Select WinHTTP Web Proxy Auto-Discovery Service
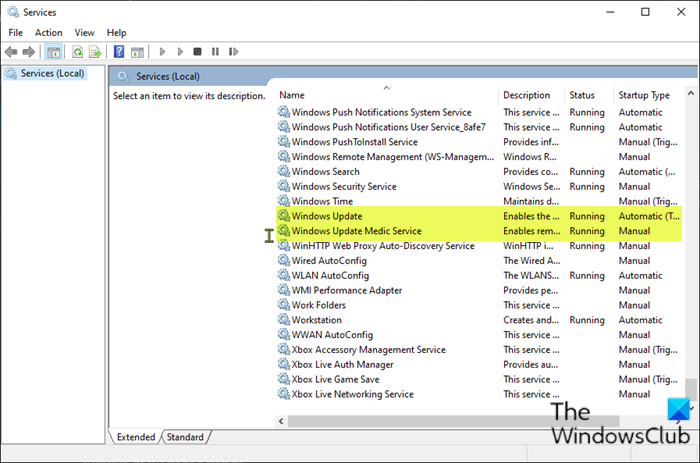Screen dimensions: 700x463 (479, 246)
